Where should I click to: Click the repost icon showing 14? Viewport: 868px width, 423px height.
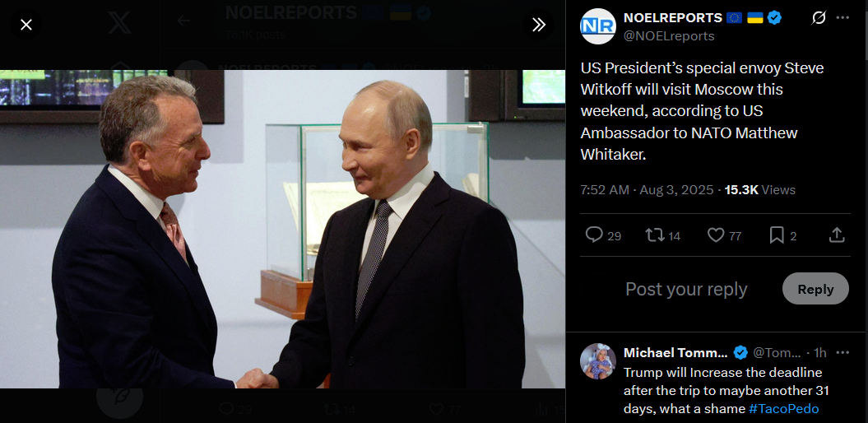click(x=662, y=236)
